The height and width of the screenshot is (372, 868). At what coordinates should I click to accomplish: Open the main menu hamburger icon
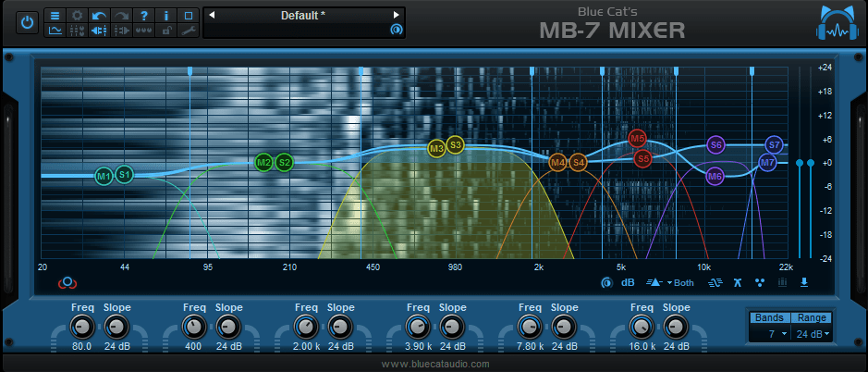(55, 16)
